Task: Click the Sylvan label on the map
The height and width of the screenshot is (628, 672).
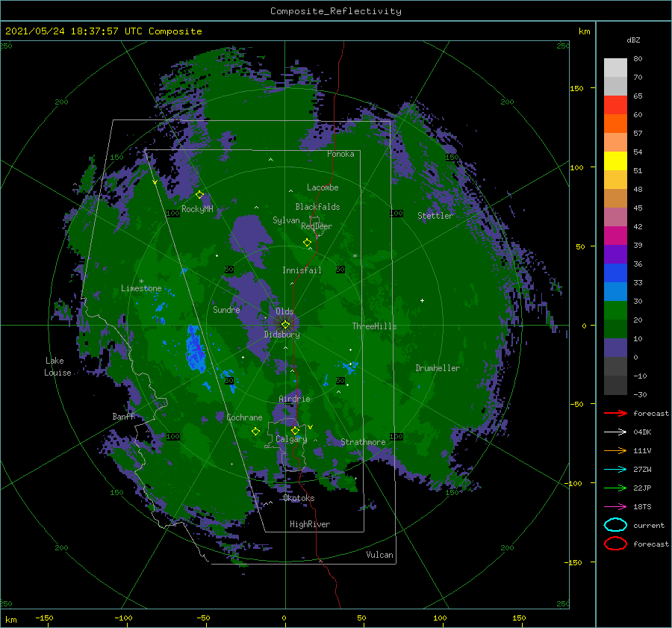Action: coord(286,220)
